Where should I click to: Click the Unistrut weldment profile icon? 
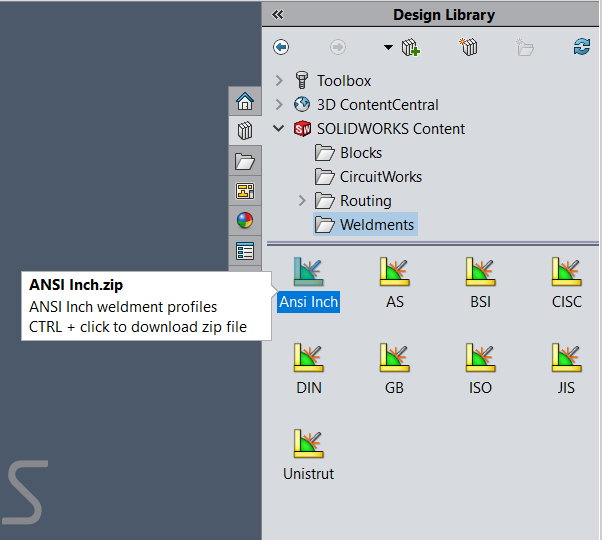(x=309, y=444)
